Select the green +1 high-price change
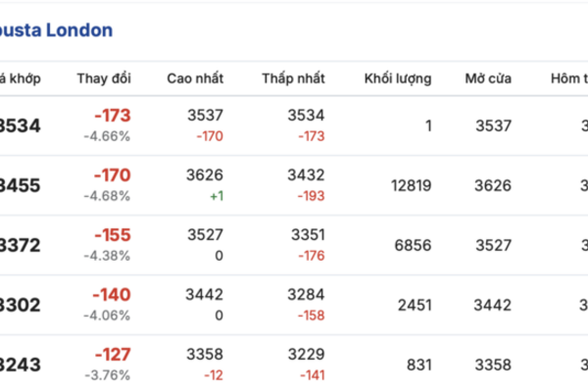Image resolution: width=588 pixels, height=392 pixels. 215,196
